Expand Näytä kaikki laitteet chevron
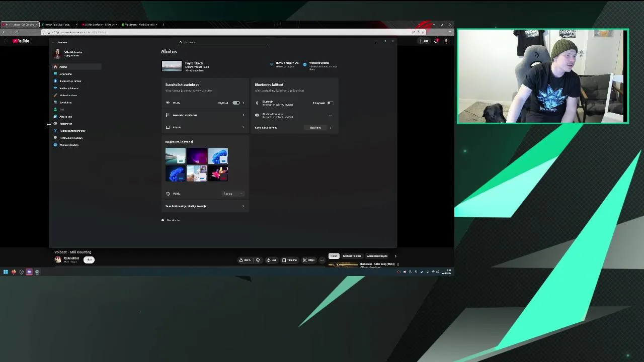The image size is (644, 362). pyautogui.click(x=331, y=128)
